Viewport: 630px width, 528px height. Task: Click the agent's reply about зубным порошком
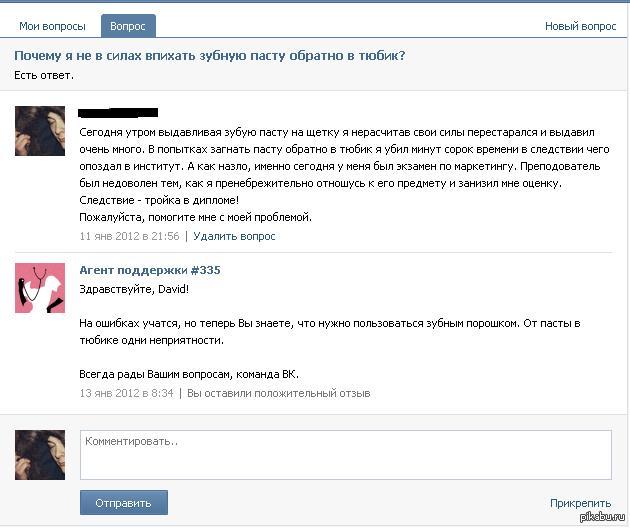click(x=329, y=332)
